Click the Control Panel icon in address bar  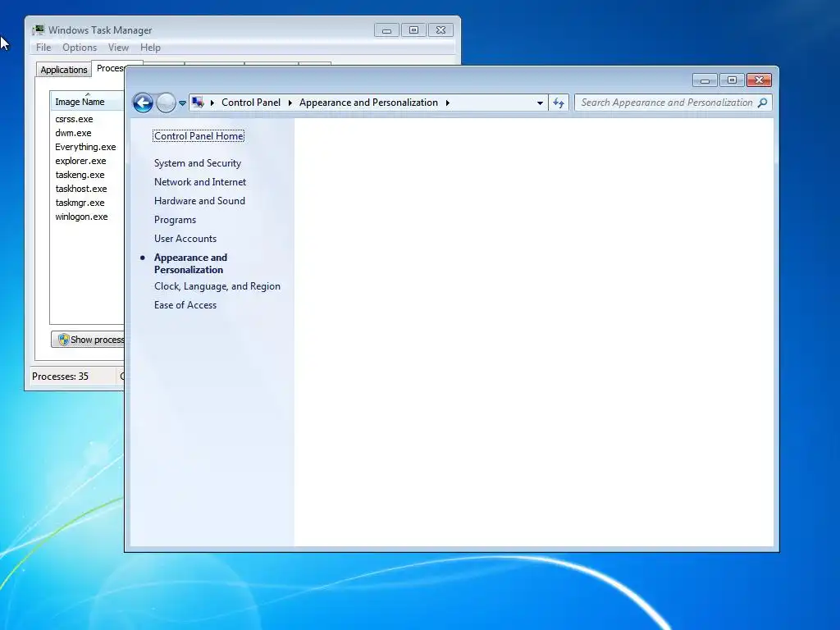pos(198,103)
